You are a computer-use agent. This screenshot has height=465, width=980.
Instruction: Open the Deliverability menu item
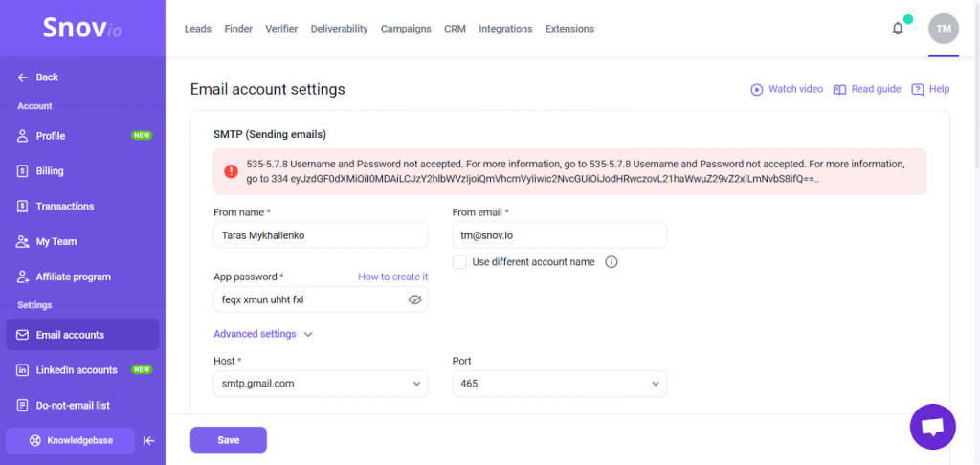click(x=339, y=29)
